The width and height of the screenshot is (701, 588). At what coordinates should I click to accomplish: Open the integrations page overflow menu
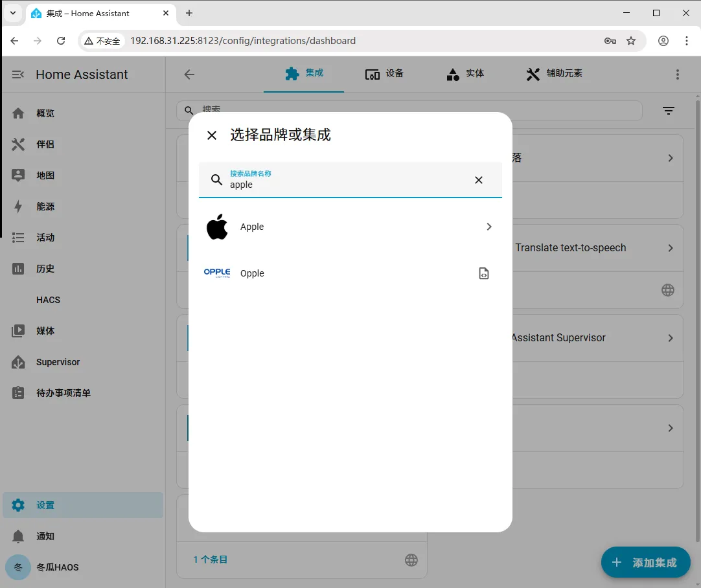(677, 74)
